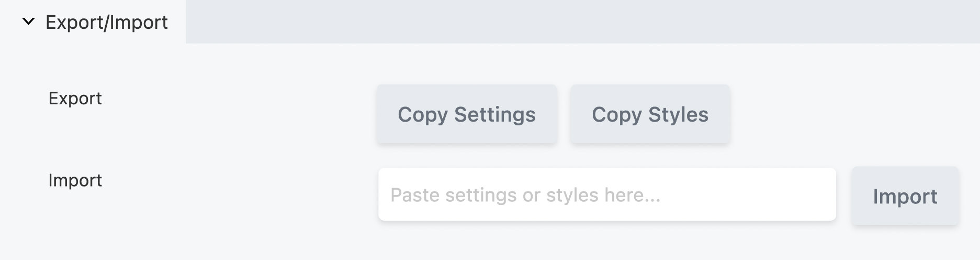This screenshot has height=260, width=980.
Task: Select the Export/Import title text
Action: coord(106,22)
